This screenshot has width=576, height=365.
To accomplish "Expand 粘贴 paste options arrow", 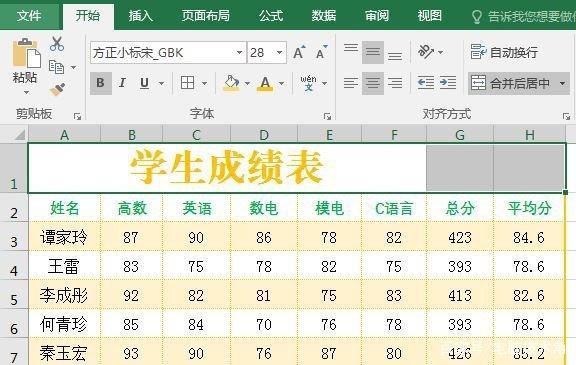I will [x=26, y=92].
